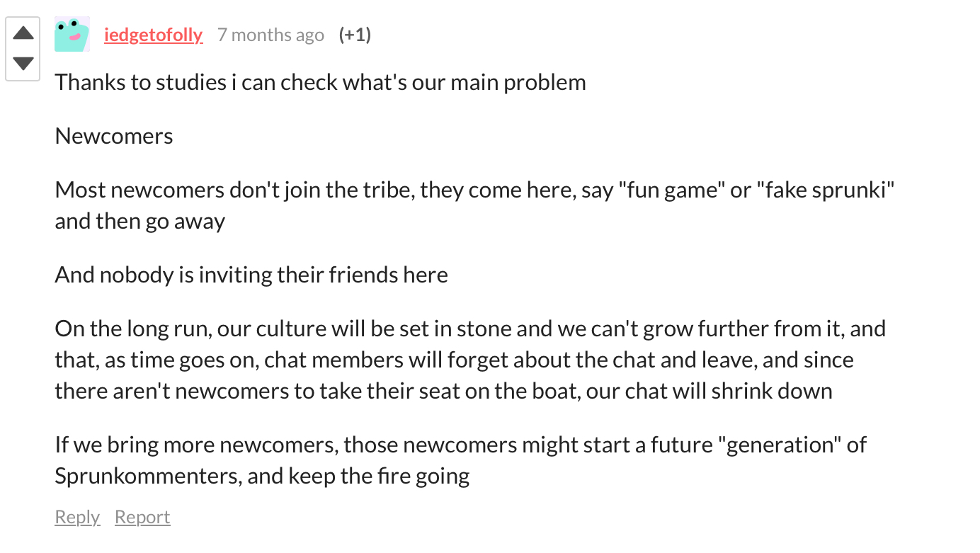Click the "7 months ago" timestamp

click(x=270, y=35)
